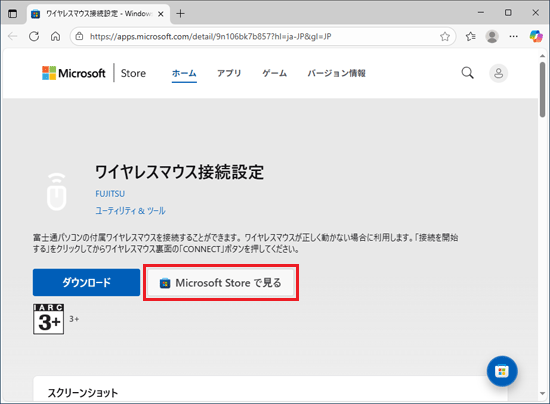Open the Store search magnifier
The image size is (550, 404).
coord(467,73)
